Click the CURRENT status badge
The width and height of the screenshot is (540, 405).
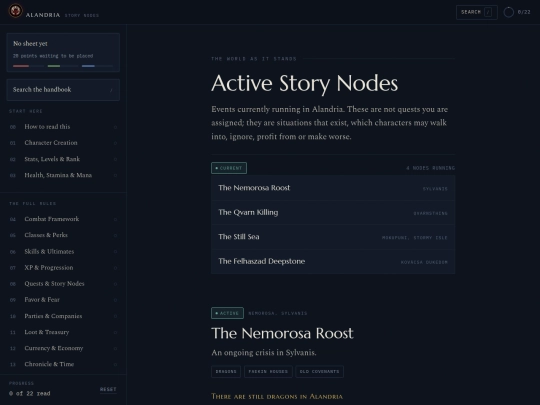229,168
